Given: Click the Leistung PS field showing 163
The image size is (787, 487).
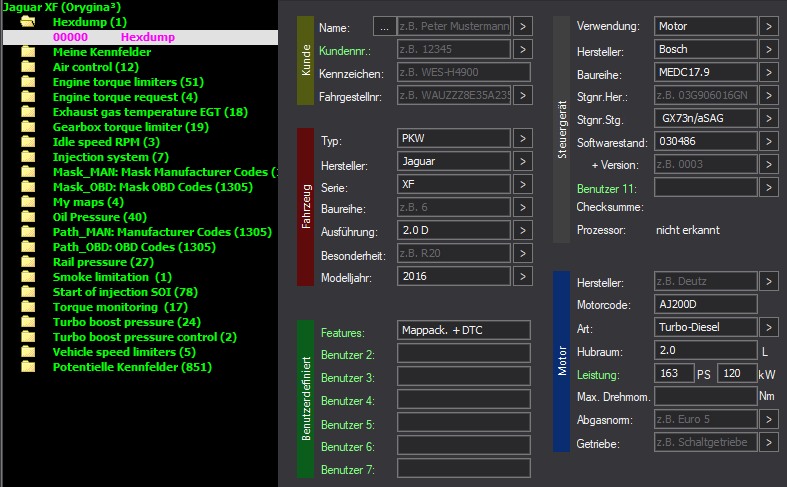Looking at the screenshot, I should pos(674,374).
